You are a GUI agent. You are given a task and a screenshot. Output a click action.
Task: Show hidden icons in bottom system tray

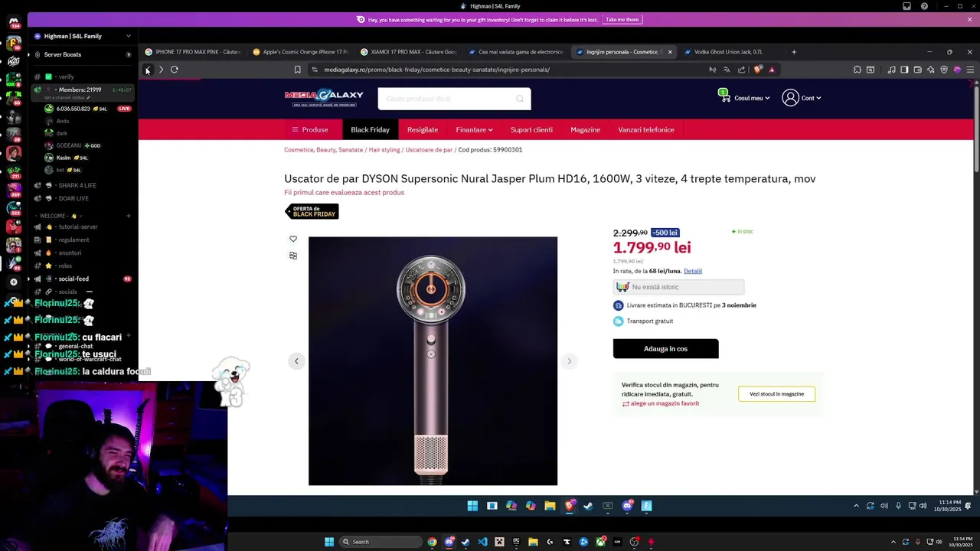(x=893, y=542)
